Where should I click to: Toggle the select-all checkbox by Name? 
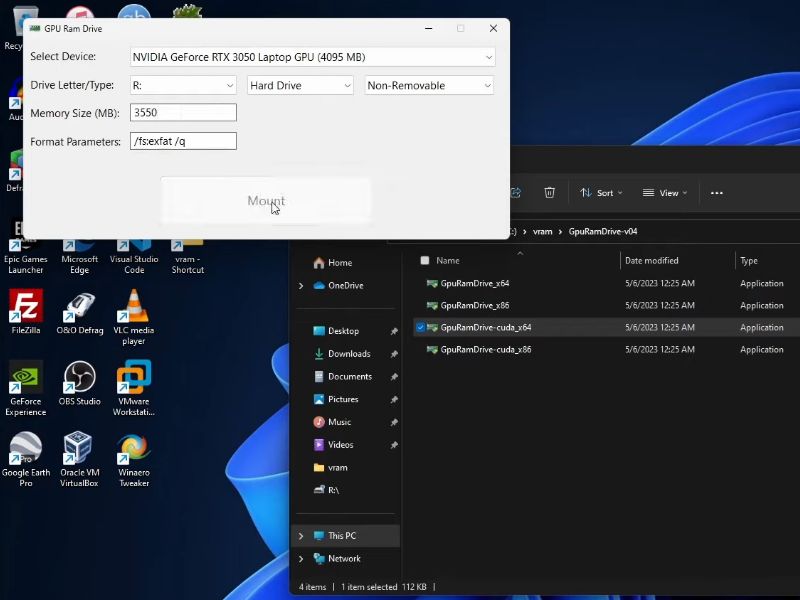[x=424, y=261]
